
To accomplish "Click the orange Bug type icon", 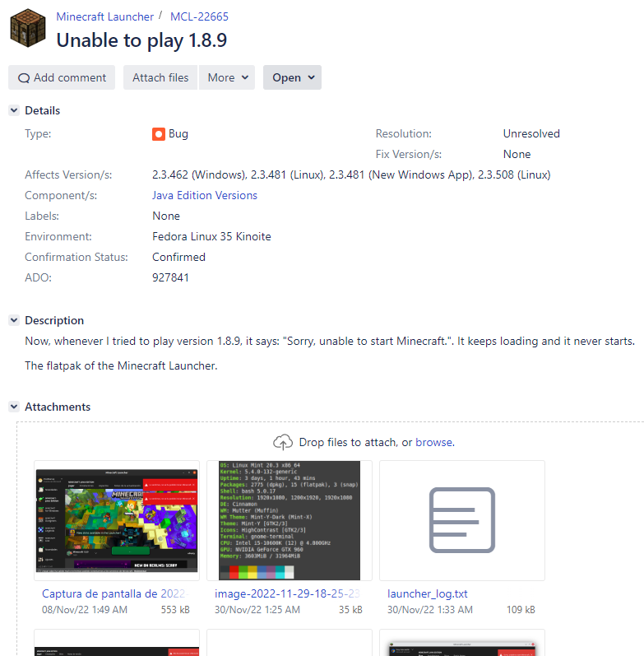I will pos(159,134).
